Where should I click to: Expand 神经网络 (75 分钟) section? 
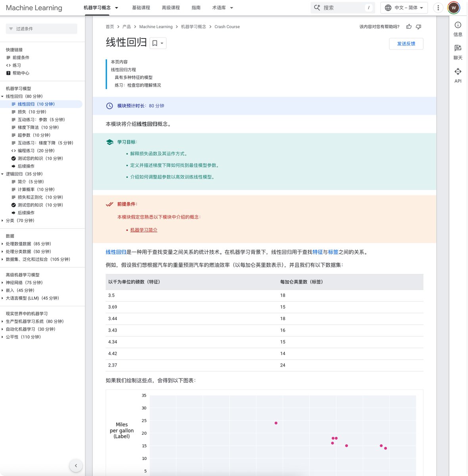2,283
